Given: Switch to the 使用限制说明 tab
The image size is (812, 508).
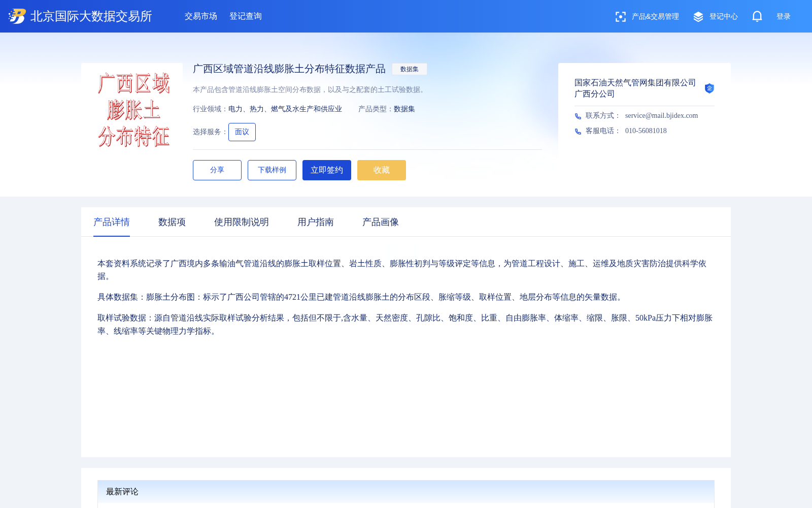Looking at the screenshot, I should tap(242, 222).
